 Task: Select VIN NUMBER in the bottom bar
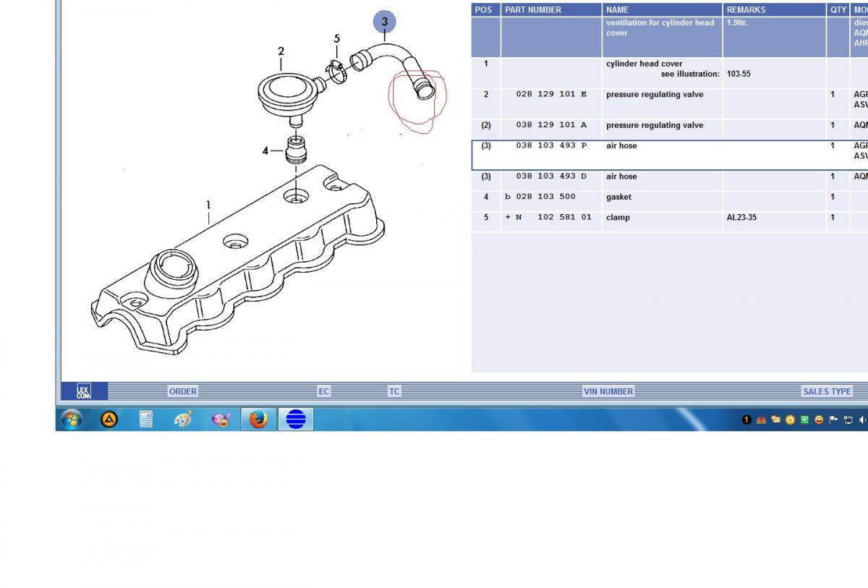[608, 391]
